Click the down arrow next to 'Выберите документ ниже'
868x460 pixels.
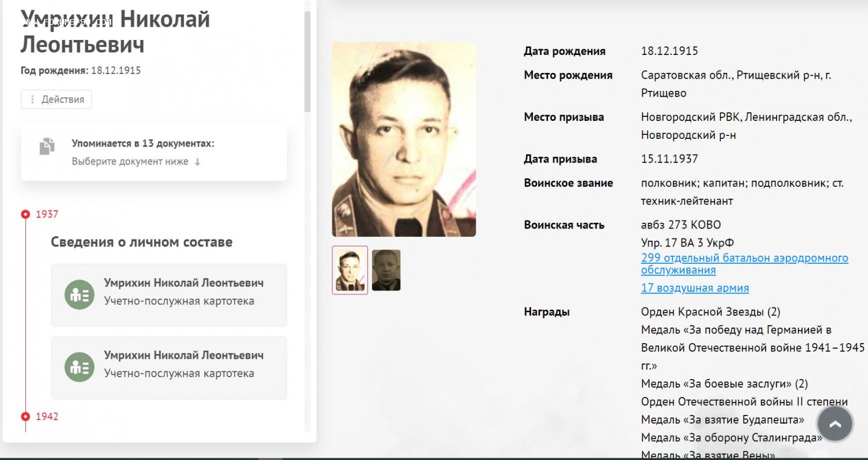(197, 162)
